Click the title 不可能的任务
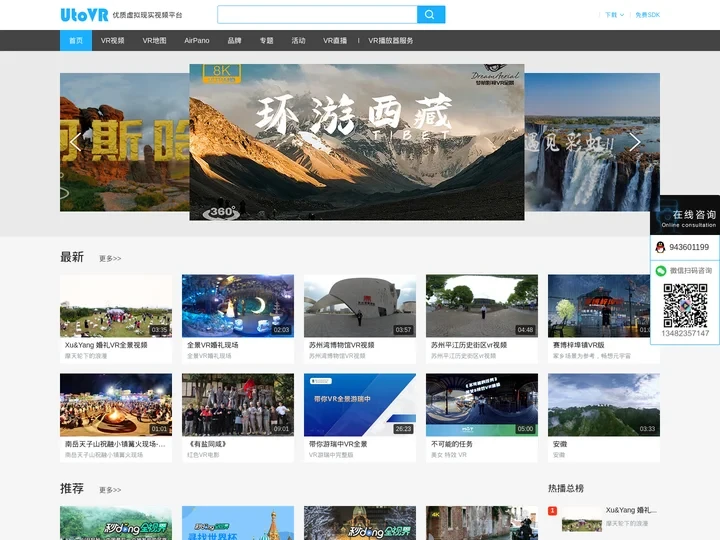Viewport: 720px width, 540px height. pyautogui.click(x=452, y=444)
